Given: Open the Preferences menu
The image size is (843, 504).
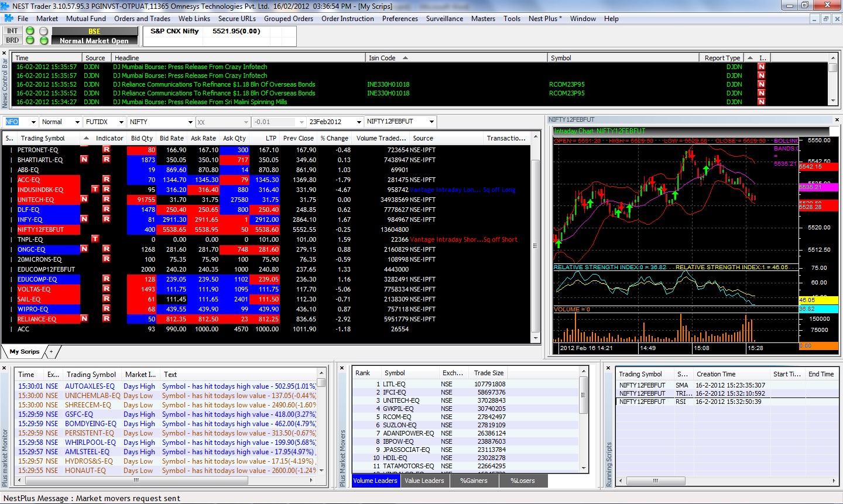Looking at the screenshot, I should (400, 19).
